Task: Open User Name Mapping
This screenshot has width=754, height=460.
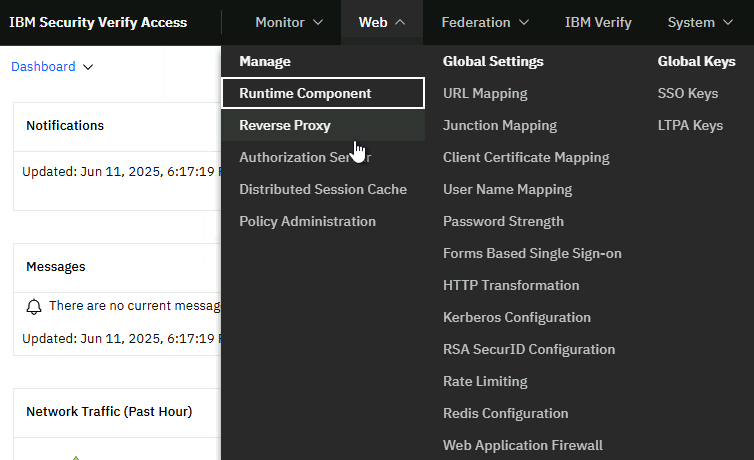Action: click(507, 189)
